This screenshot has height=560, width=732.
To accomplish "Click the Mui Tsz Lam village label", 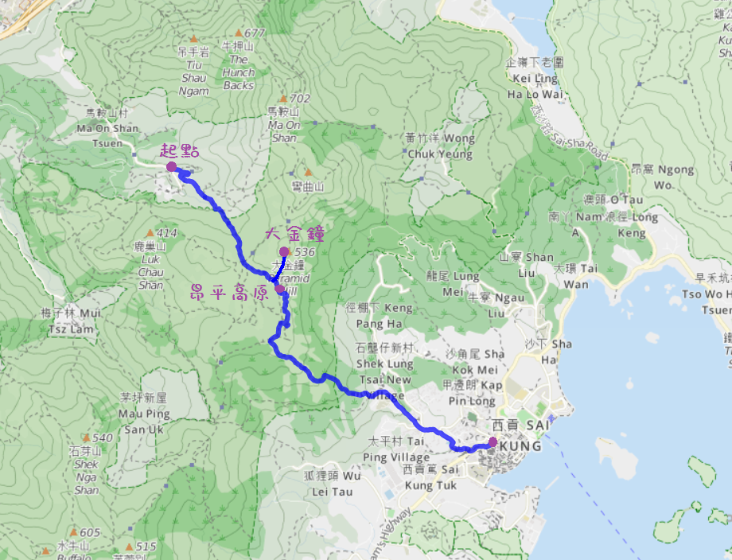I will [x=71, y=321].
